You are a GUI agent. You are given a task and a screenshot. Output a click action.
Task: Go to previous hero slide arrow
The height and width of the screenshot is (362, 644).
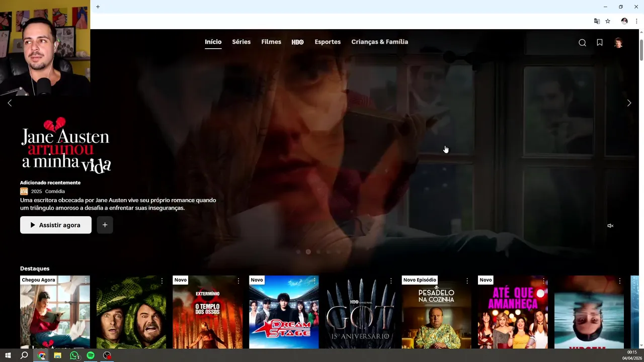(x=10, y=103)
